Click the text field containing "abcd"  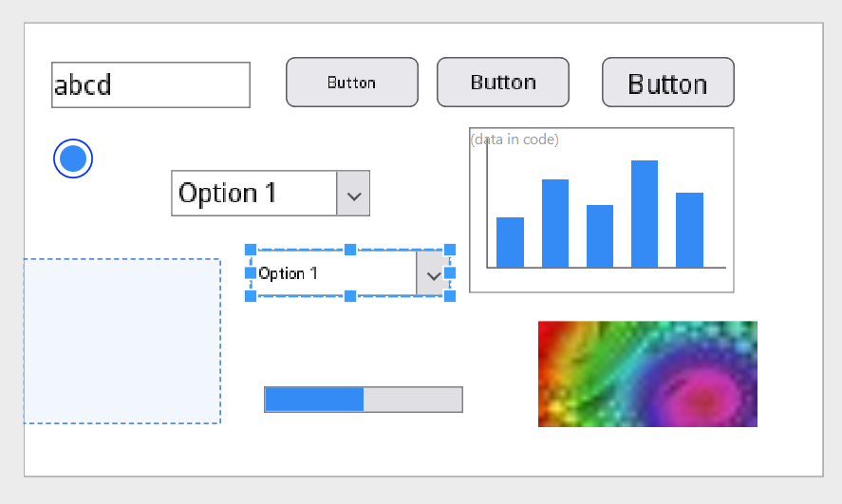[x=151, y=84]
